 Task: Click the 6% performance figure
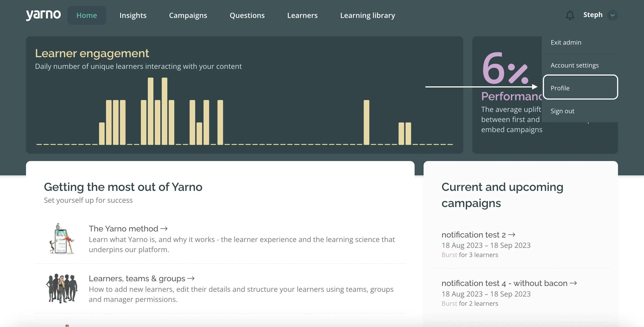click(x=505, y=68)
